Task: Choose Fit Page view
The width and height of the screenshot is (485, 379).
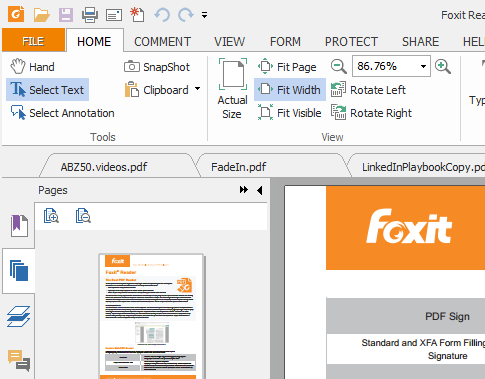Action: 287,67
